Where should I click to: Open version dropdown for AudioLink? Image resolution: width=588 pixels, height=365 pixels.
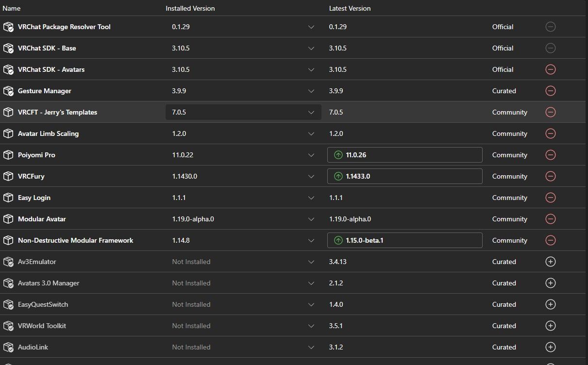pos(243,347)
